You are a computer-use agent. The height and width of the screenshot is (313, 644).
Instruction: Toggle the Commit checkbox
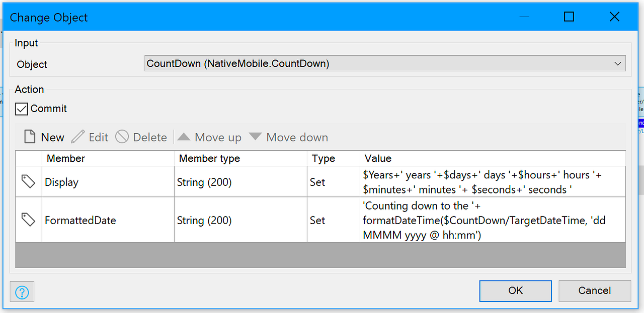click(x=21, y=109)
